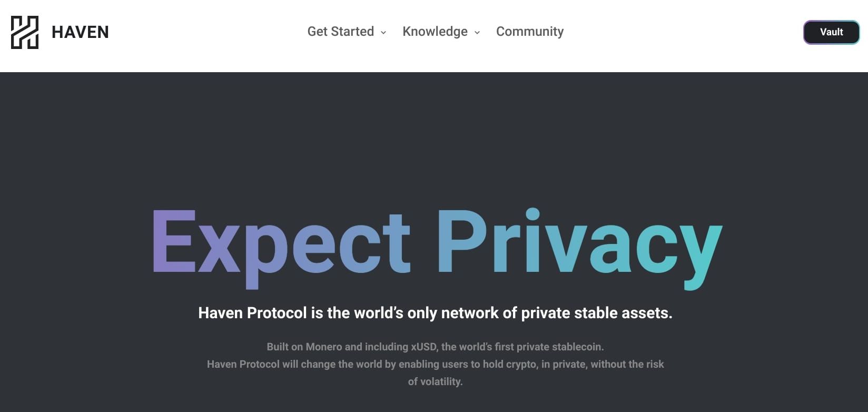Click the HAVEN wordmark text

coord(80,32)
